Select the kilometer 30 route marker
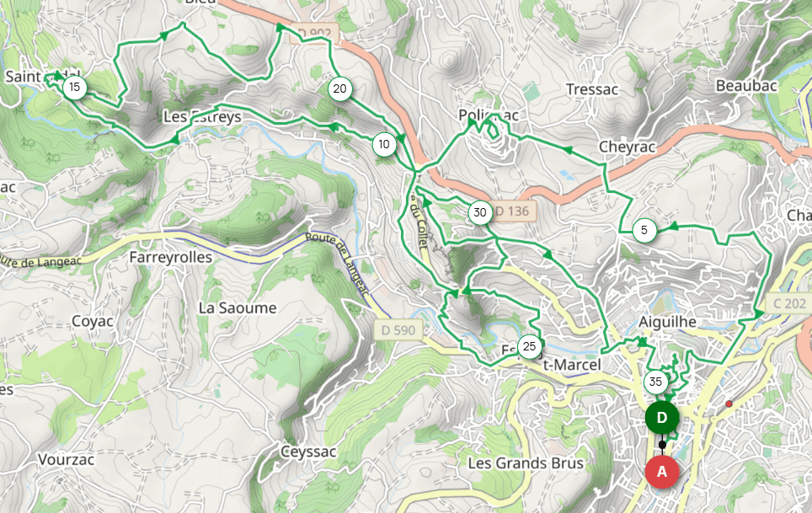Image resolution: width=812 pixels, height=513 pixels. tap(480, 212)
